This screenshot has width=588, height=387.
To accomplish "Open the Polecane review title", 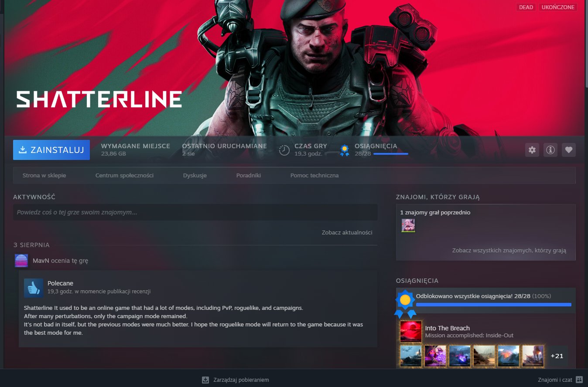I will click(60, 283).
